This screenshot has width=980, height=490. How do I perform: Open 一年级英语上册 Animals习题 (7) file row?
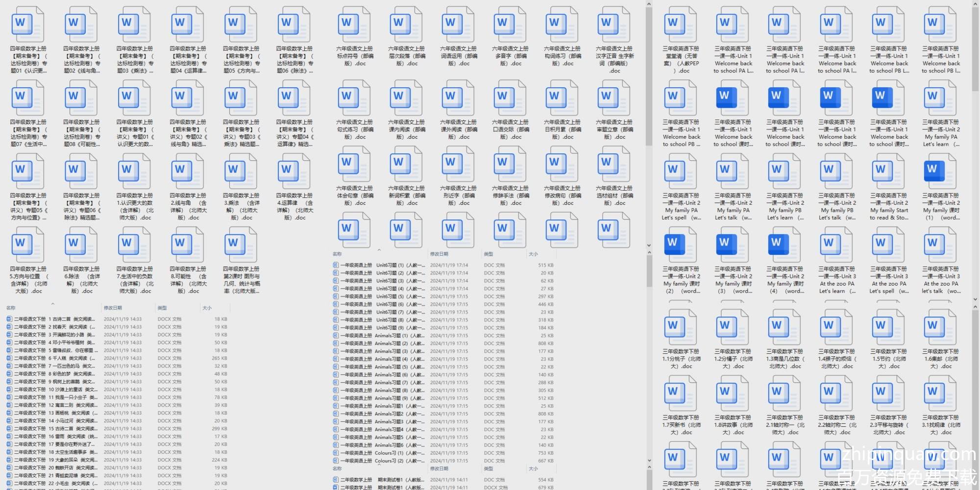click(x=380, y=383)
